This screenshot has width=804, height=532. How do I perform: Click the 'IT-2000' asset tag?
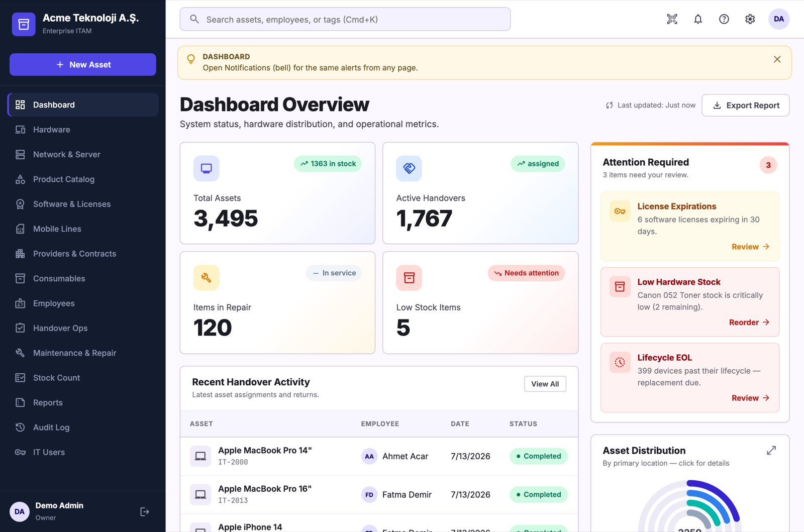pyautogui.click(x=233, y=462)
